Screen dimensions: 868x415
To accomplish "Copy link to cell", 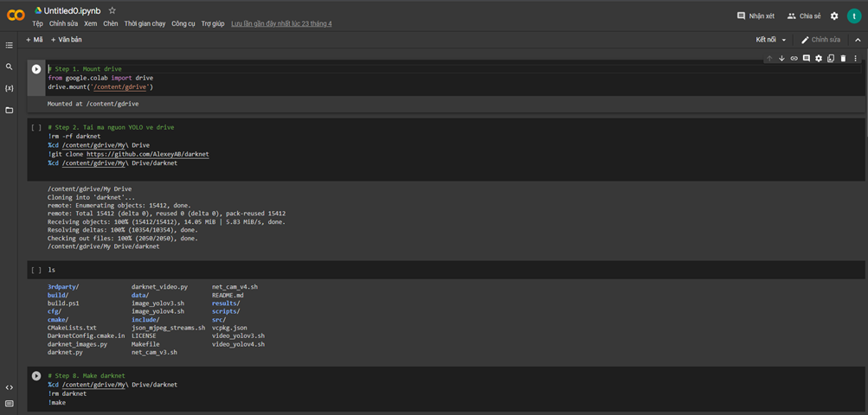I will click(x=794, y=58).
